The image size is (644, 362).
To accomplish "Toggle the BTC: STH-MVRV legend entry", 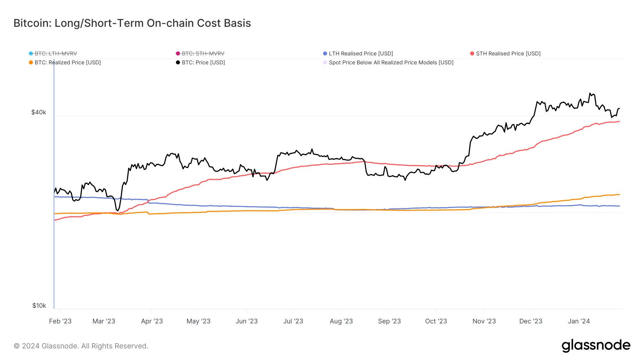I will point(203,54).
